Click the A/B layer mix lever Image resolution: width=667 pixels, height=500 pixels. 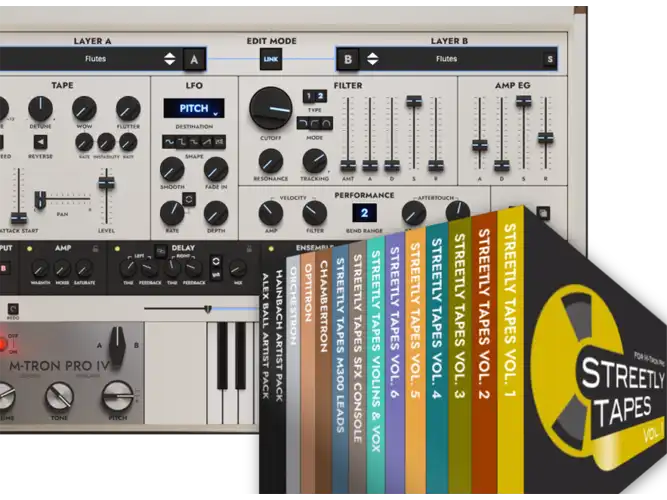click(x=117, y=345)
